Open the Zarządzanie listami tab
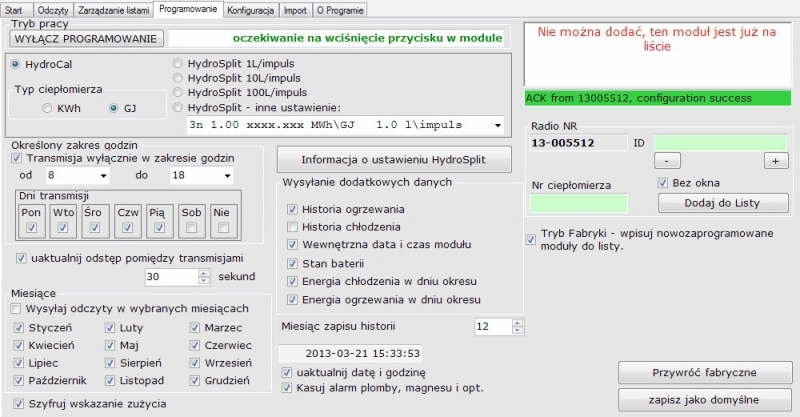The image size is (800, 417). pos(113,8)
